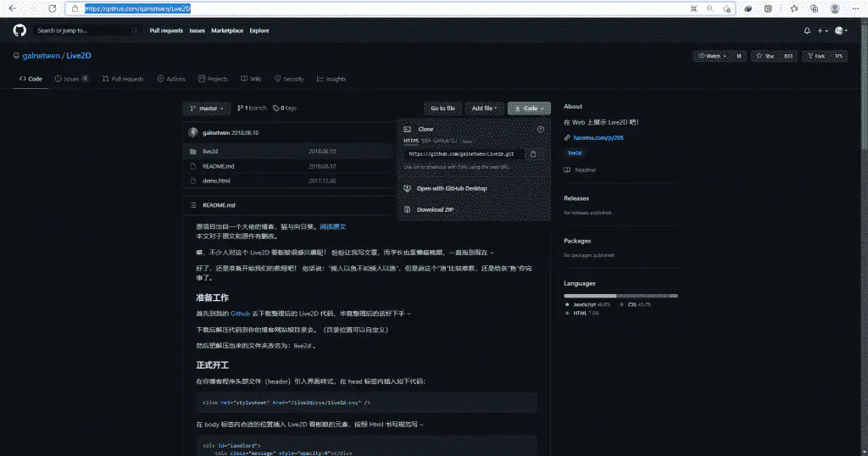The width and height of the screenshot is (868, 456).
Task: Click the Go to file button
Action: coord(442,108)
